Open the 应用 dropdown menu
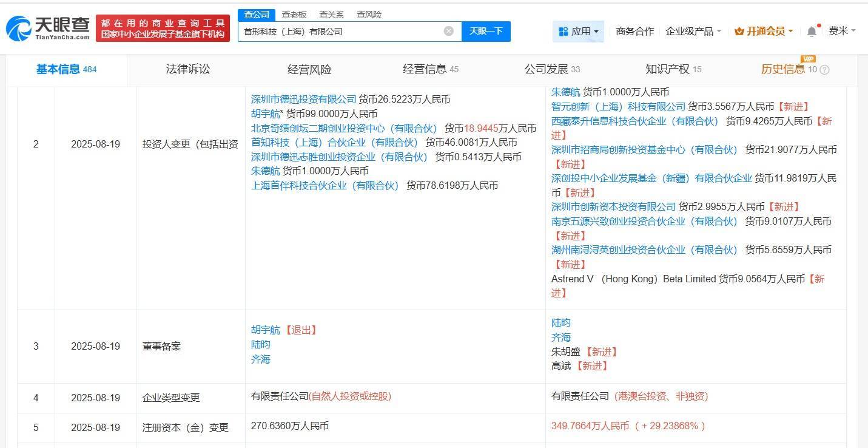The image size is (868, 448). (578, 31)
